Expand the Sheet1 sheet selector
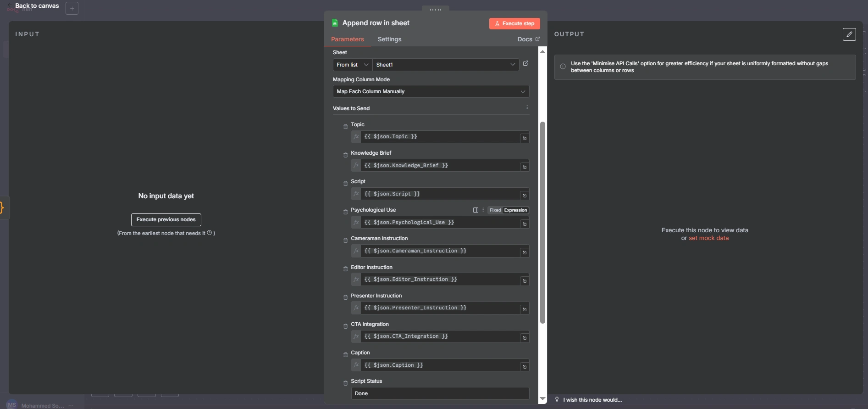Screen dimensions: 868x409 pyautogui.click(x=445, y=65)
